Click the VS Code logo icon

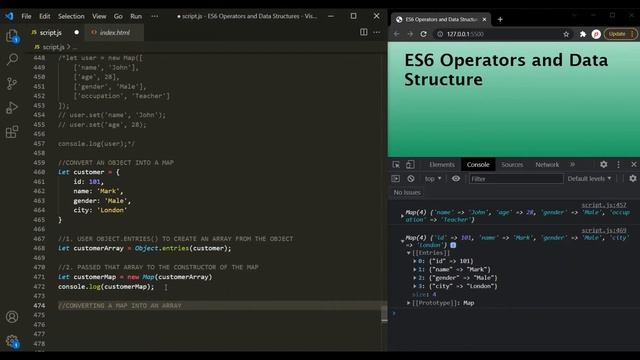(9, 16)
